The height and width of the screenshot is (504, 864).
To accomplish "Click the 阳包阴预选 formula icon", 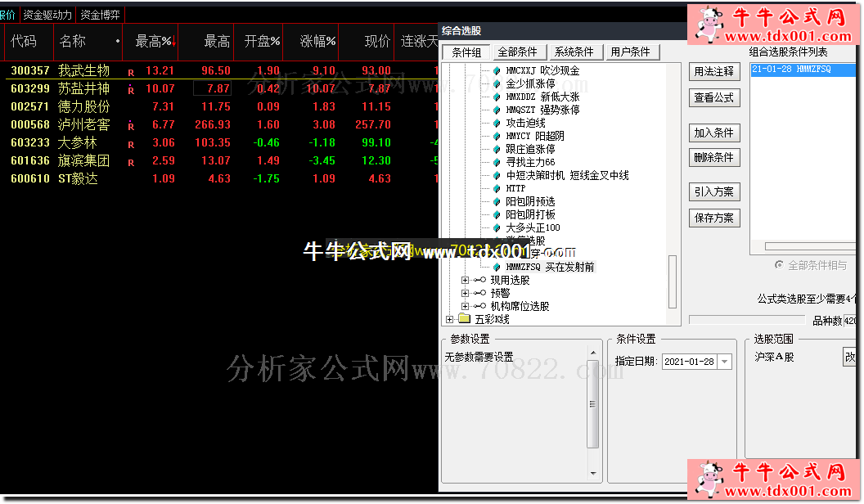I will (x=497, y=201).
